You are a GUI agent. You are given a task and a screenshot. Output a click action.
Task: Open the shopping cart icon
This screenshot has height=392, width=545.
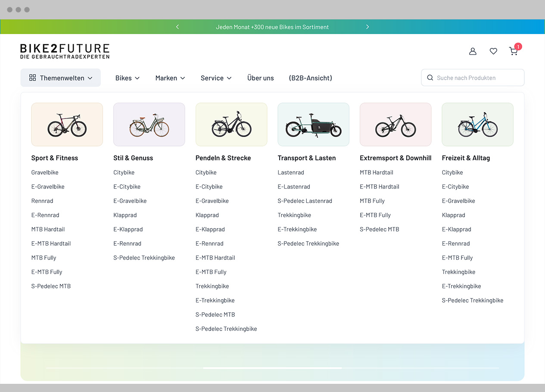pos(513,51)
